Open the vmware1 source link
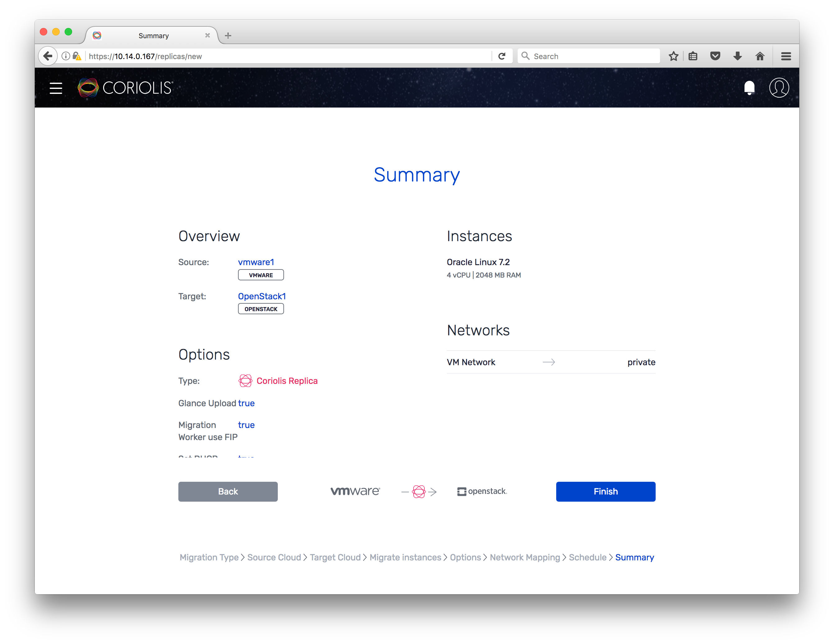Screen dimensions: 834x644 click(256, 262)
